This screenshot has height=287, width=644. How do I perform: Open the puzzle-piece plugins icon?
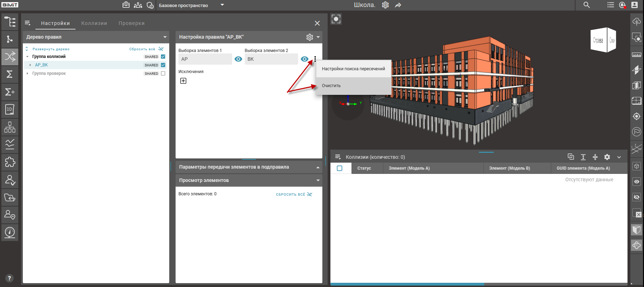click(10, 162)
